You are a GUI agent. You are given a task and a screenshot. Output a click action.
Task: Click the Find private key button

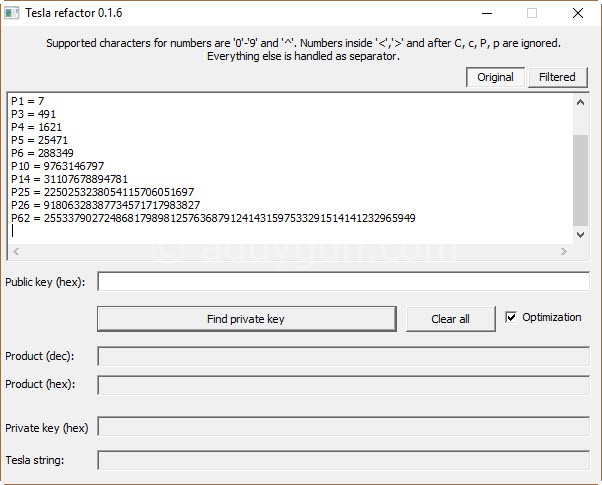[246, 319]
